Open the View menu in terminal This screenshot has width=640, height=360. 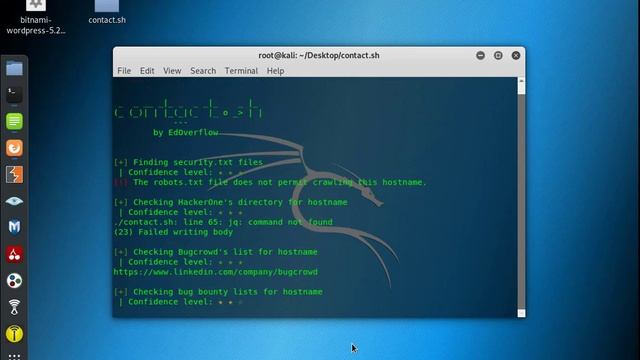tap(172, 71)
